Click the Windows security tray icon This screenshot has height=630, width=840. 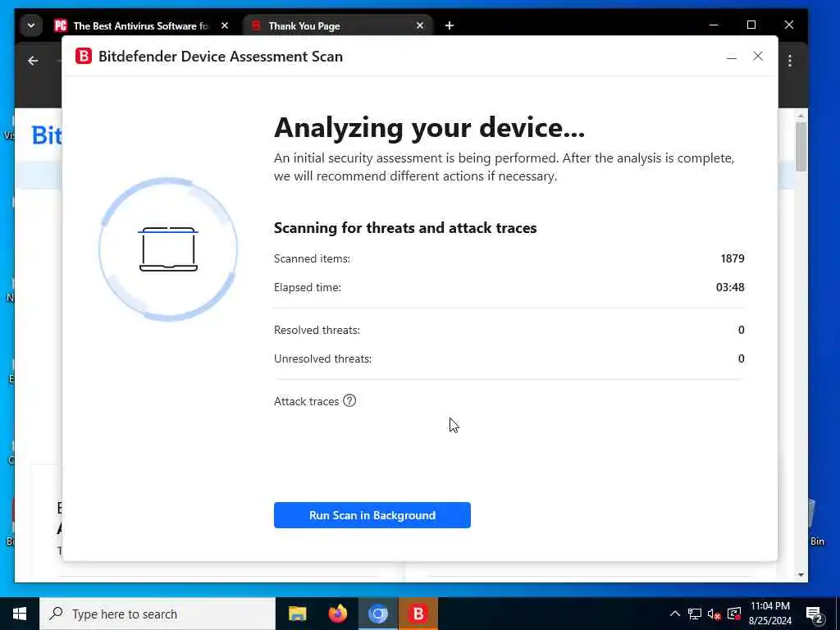click(x=734, y=614)
